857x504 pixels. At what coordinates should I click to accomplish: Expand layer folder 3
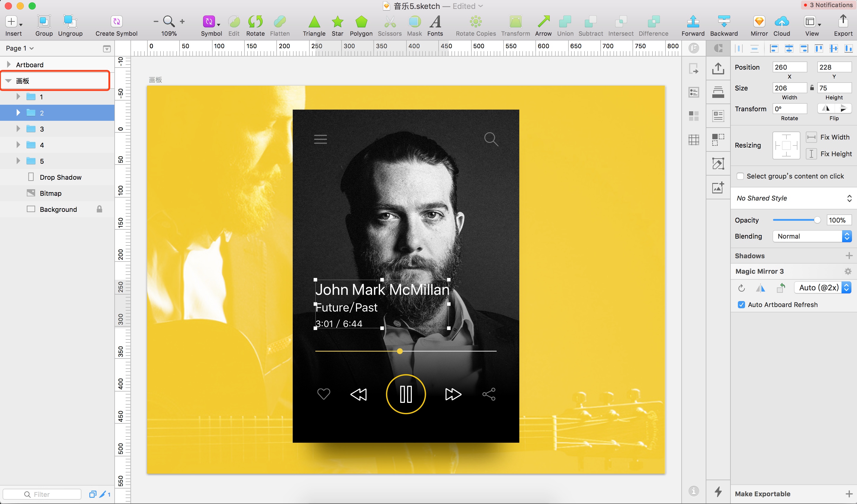18,129
